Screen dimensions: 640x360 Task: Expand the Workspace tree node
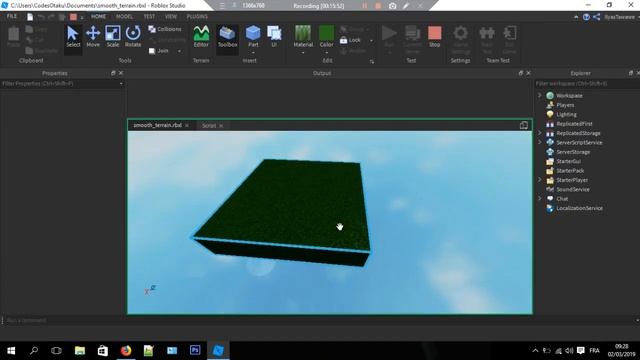click(540, 95)
